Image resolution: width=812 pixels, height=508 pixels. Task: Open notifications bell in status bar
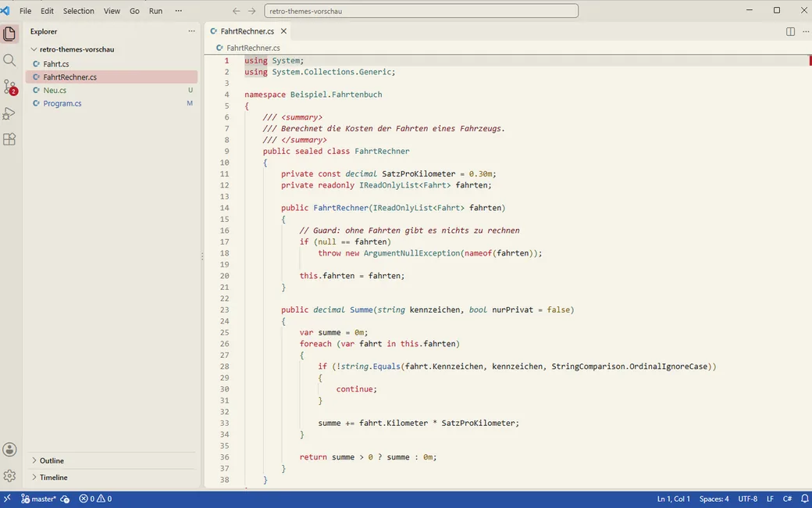point(805,499)
